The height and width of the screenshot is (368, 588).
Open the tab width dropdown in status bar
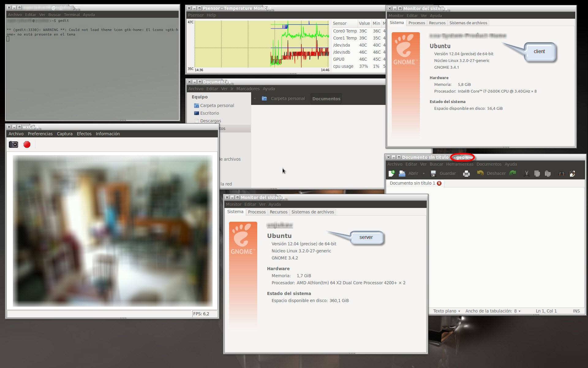coord(493,311)
